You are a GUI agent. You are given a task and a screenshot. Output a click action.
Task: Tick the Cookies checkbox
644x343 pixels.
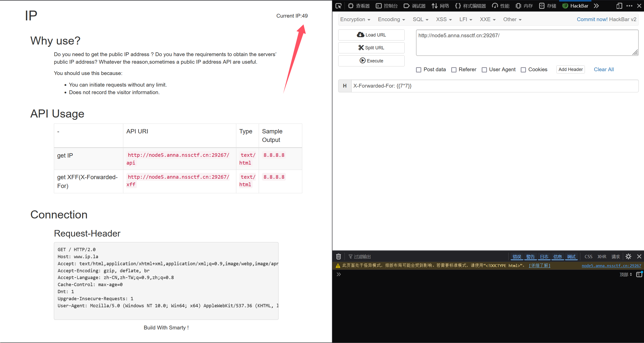click(x=523, y=70)
